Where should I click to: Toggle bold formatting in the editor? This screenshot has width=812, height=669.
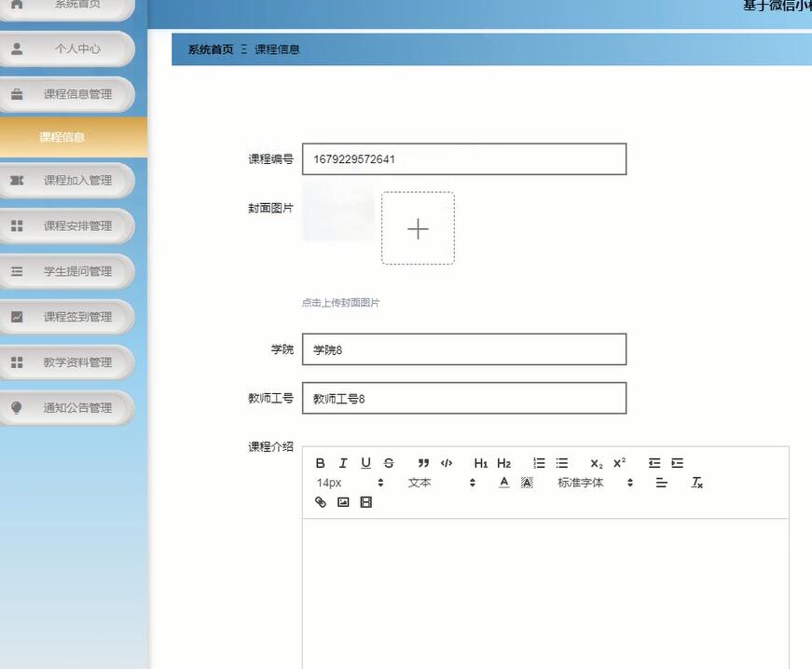pos(320,463)
